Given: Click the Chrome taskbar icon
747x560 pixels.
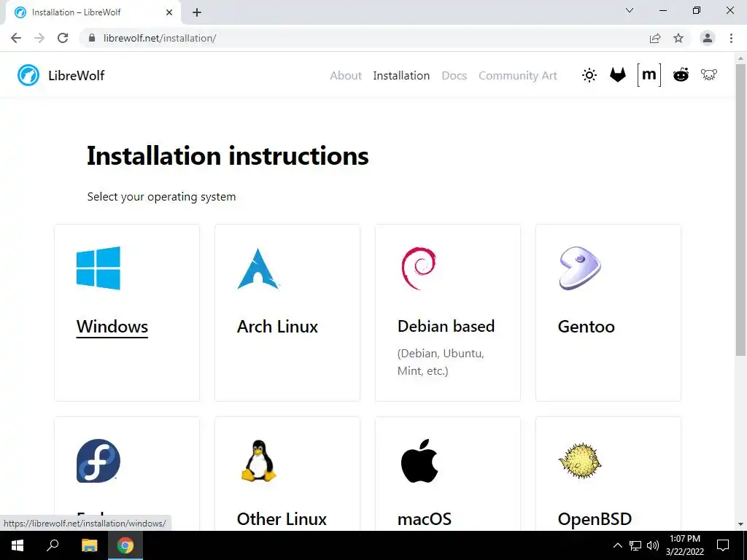Looking at the screenshot, I should coord(125,545).
